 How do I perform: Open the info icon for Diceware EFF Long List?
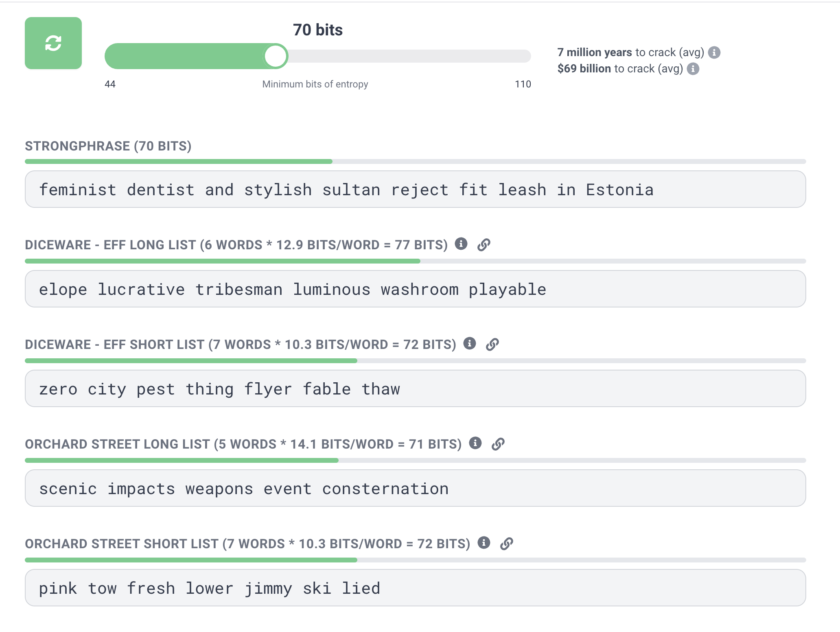point(461,244)
